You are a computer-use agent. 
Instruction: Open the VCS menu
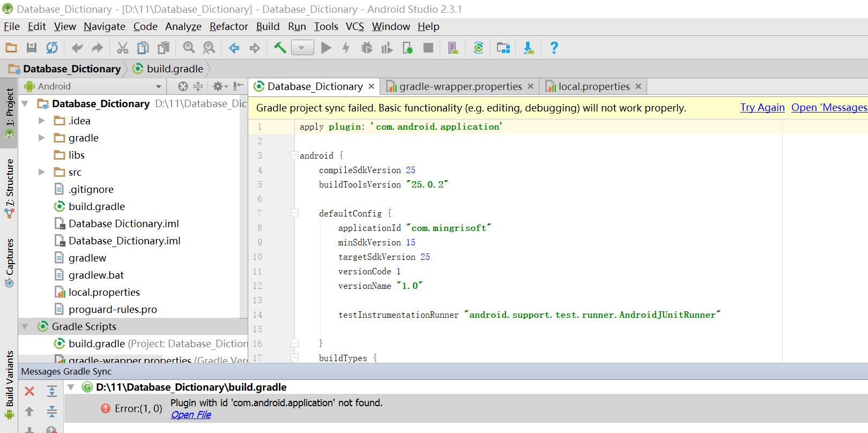tap(355, 26)
